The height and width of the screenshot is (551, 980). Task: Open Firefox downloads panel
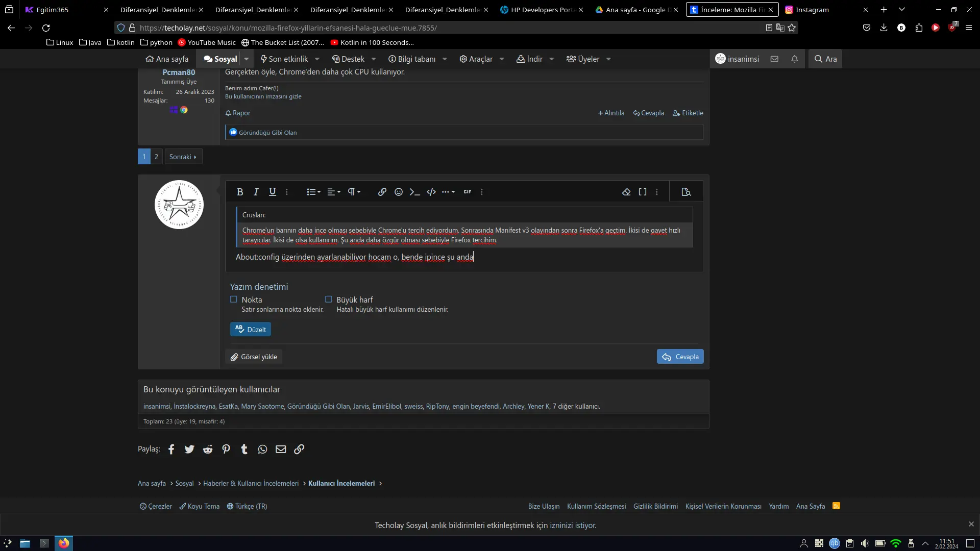884,28
